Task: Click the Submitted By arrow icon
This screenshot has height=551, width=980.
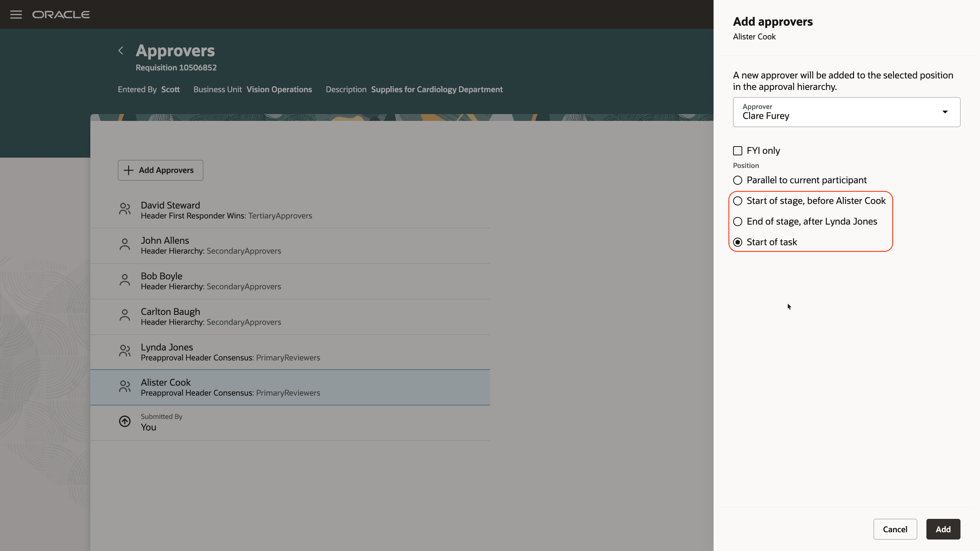Action: click(124, 421)
